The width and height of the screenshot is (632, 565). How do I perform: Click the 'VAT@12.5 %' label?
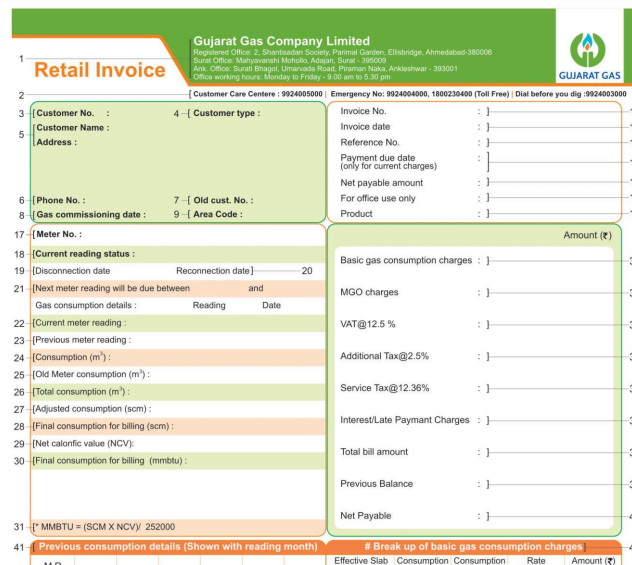click(x=368, y=324)
